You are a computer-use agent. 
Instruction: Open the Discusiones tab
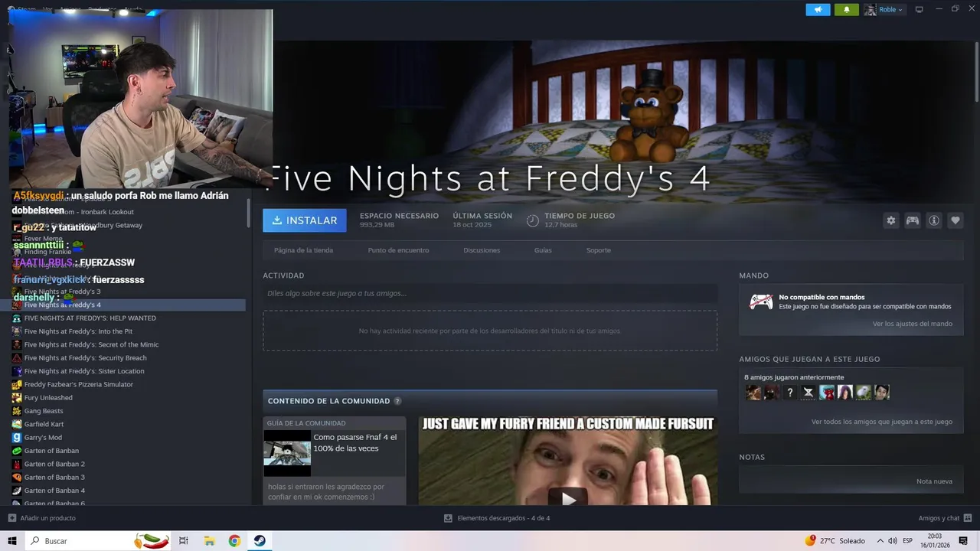(x=482, y=250)
